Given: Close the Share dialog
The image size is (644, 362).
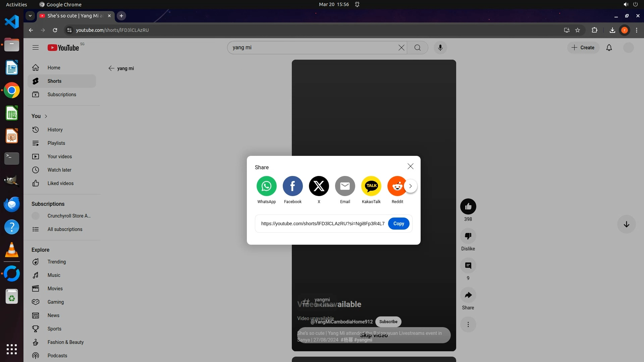Looking at the screenshot, I should tap(410, 167).
